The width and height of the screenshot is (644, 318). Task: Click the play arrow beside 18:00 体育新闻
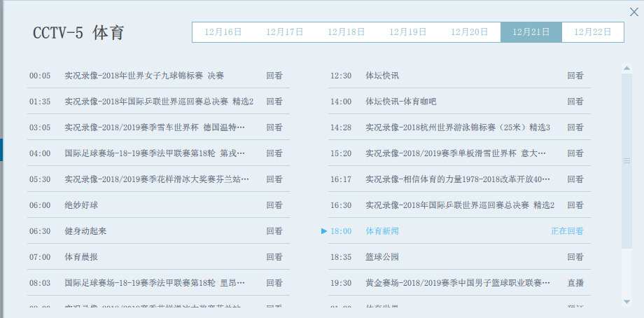(324, 231)
